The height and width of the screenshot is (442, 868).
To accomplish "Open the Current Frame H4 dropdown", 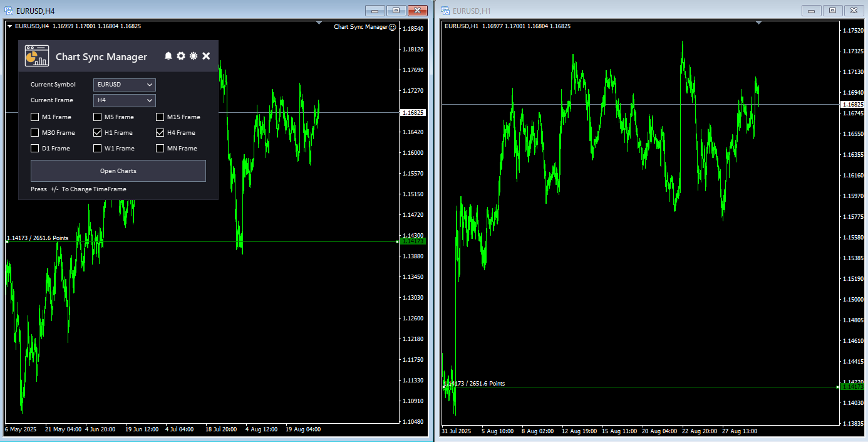I will coord(125,100).
